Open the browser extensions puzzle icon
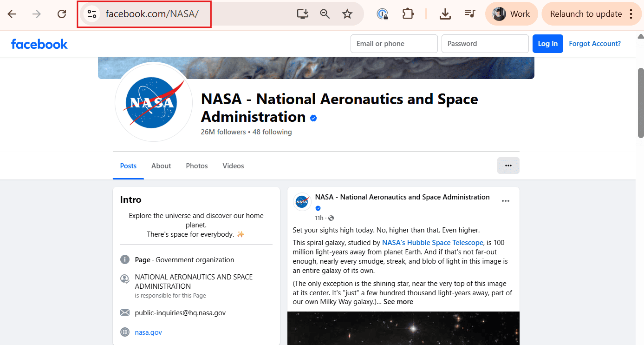The width and height of the screenshot is (644, 345). [x=408, y=13]
